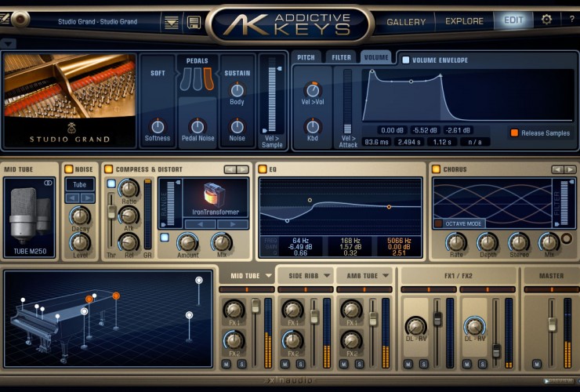Open help with the question mark
580x392 pixels.
click(572, 20)
